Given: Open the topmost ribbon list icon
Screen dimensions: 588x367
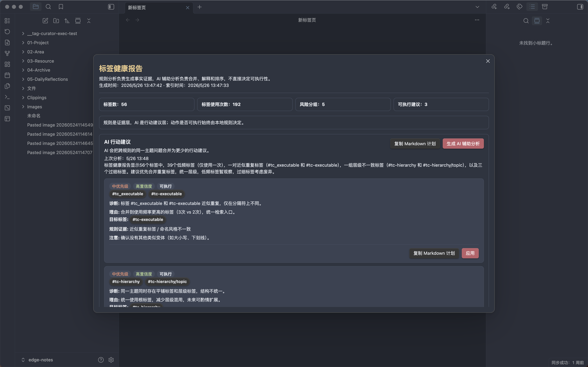Looking at the screenshot, I should (x=7, y=21).
